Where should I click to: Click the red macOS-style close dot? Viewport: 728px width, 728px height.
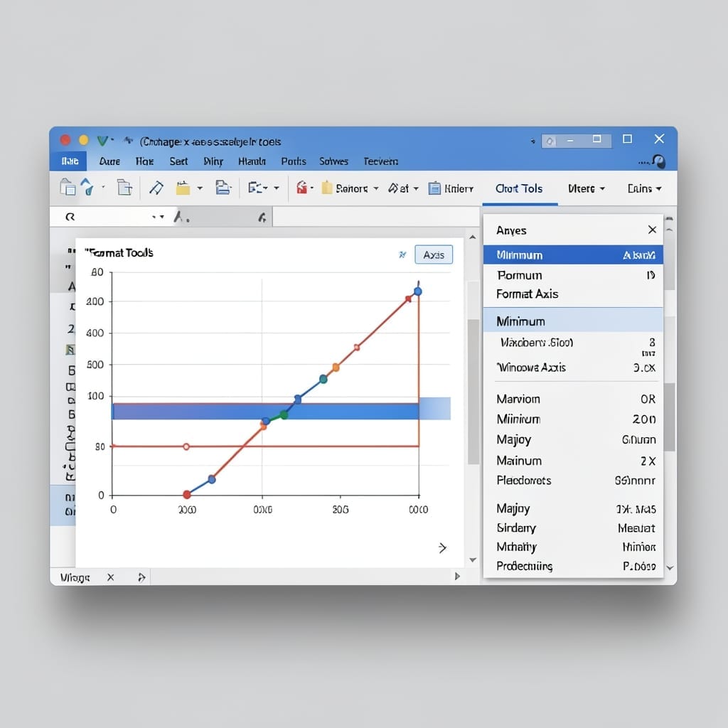[x=65, y=140]
